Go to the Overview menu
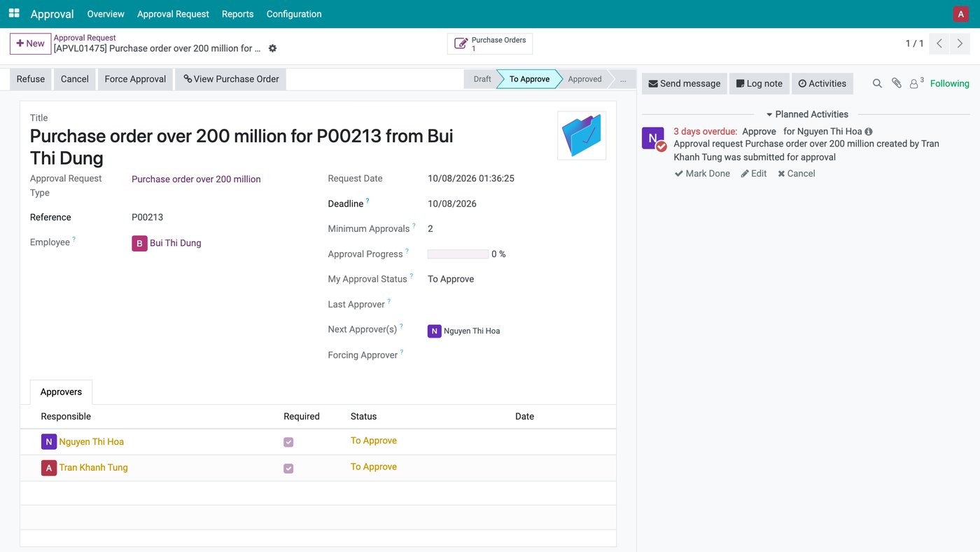Viewport: 980px width, 552px height. 106,14
